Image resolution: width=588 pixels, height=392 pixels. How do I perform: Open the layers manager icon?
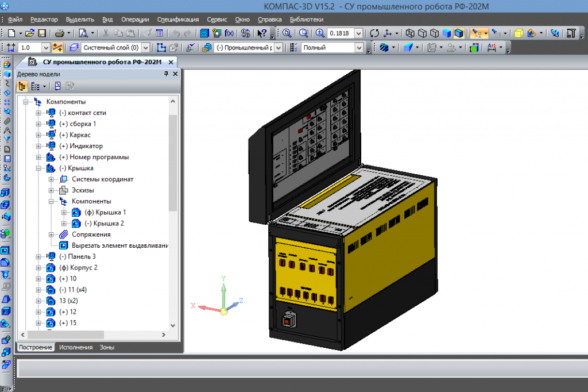pos(74,47)
